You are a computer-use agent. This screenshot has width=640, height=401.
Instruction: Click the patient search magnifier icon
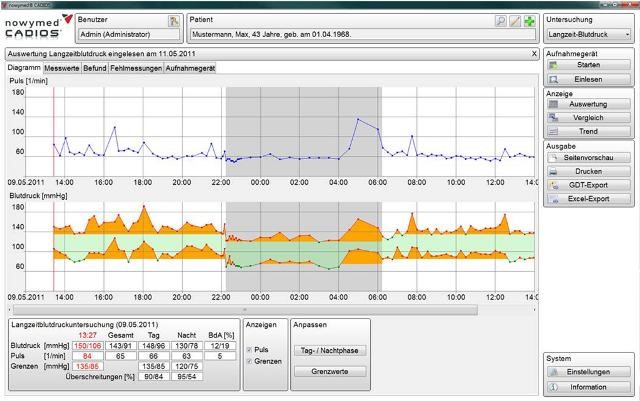500,21
